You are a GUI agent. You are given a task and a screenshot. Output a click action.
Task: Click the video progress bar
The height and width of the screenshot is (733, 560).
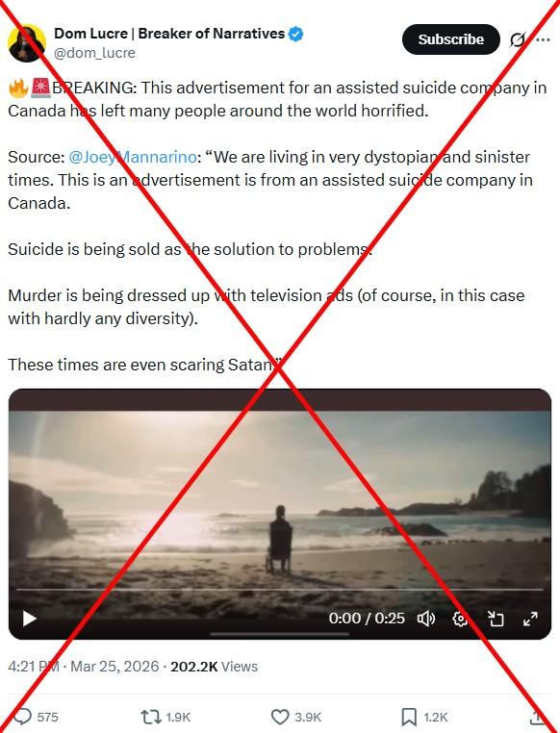pyautogui.click(x=280, y=590)
